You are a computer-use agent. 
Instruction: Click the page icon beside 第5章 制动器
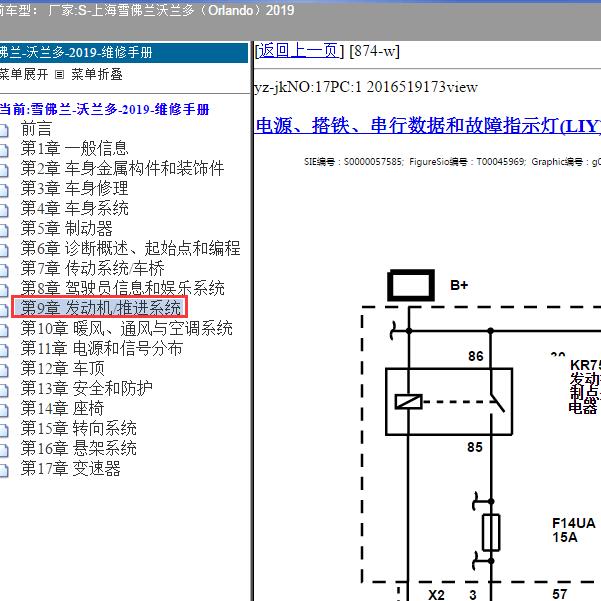(4, 230)
